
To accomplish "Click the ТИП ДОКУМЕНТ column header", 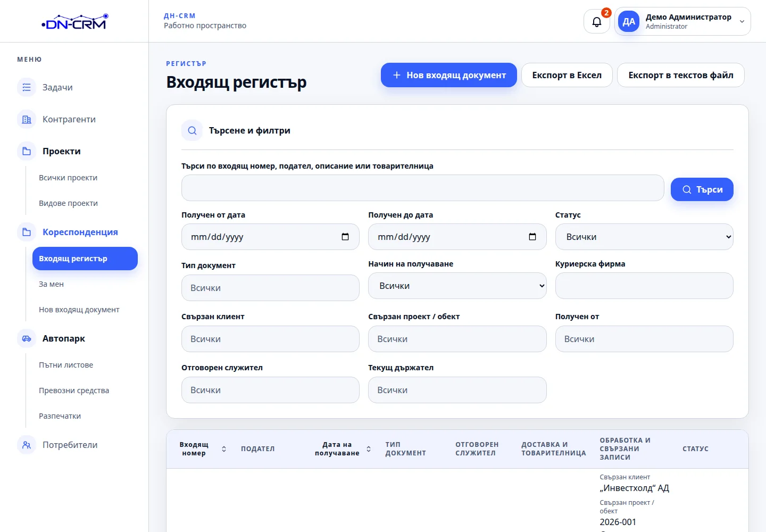I will (406, 449).
